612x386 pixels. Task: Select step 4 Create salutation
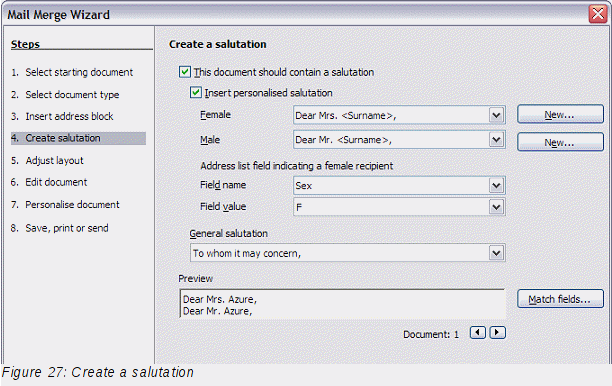pyautogui.click(x=78, y=138)
